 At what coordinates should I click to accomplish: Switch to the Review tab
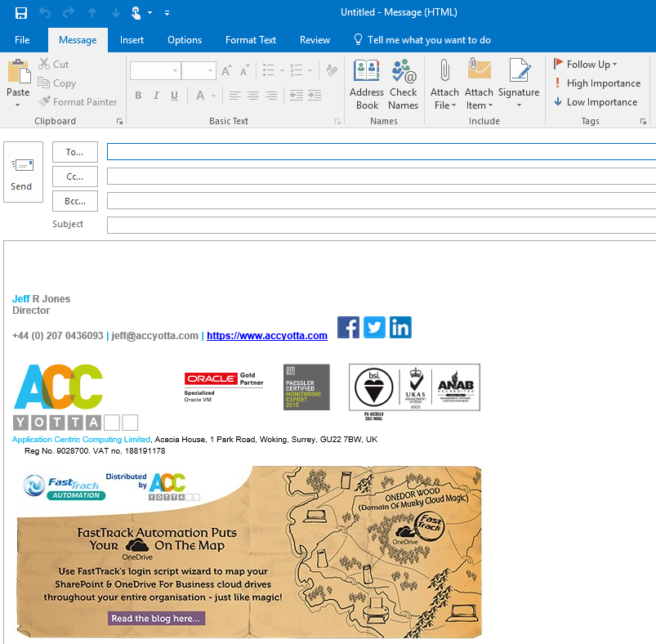point(315,40)
